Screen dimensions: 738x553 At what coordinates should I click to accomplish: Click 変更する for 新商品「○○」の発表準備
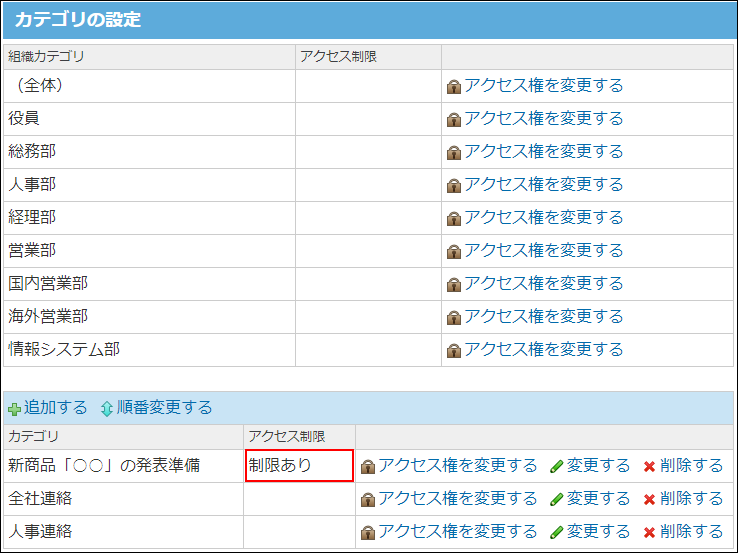[598, 465]
